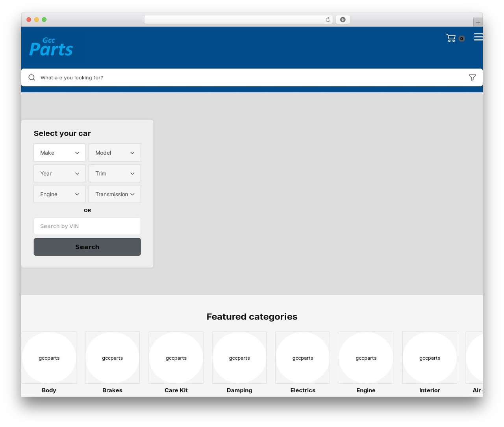The width and height of the screenshot is (504, 427).
Task: Open a new browser tab with plus
Action: click(478, 22)
